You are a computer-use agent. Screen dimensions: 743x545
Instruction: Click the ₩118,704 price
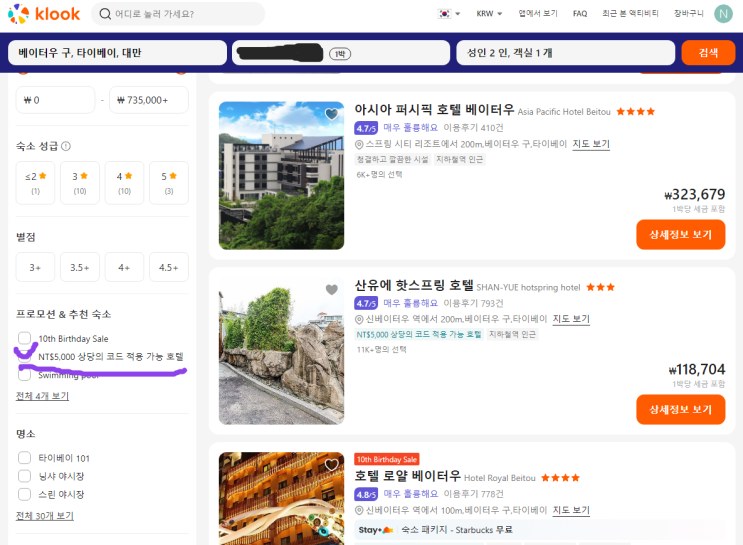click(697, 369)
